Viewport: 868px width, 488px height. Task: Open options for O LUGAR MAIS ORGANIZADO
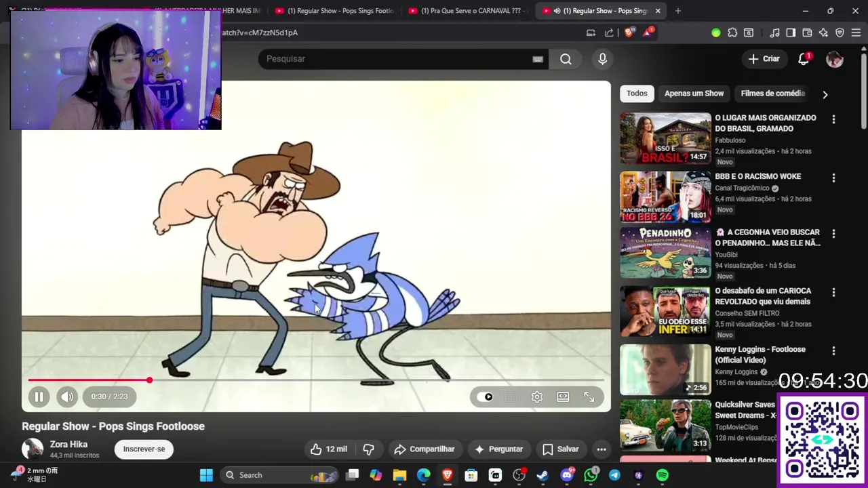pyautogui.click(x=833, y=119)
